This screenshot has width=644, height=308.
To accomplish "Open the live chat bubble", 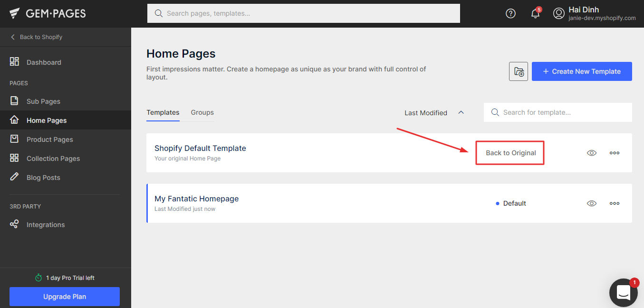I will (624, 293).
